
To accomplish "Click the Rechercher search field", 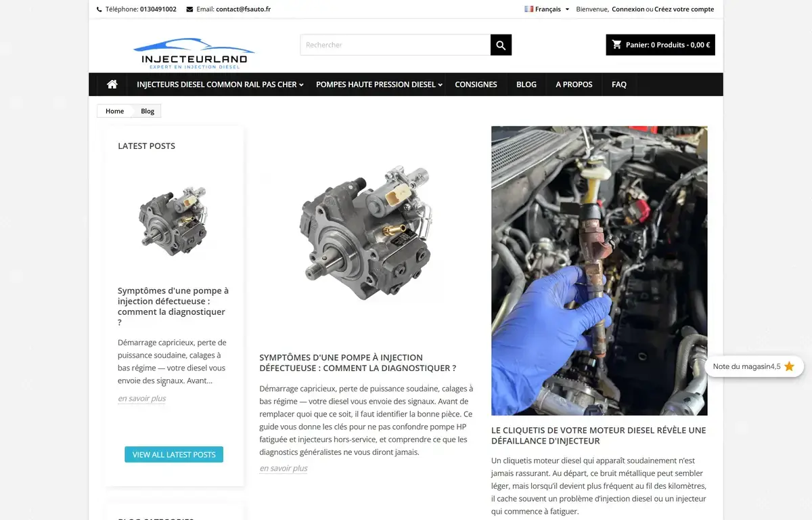I will click(395, 45).
